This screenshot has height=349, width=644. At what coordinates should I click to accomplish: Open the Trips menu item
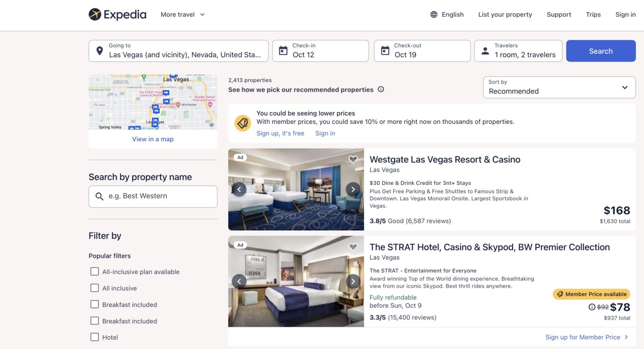coord(593,14)
